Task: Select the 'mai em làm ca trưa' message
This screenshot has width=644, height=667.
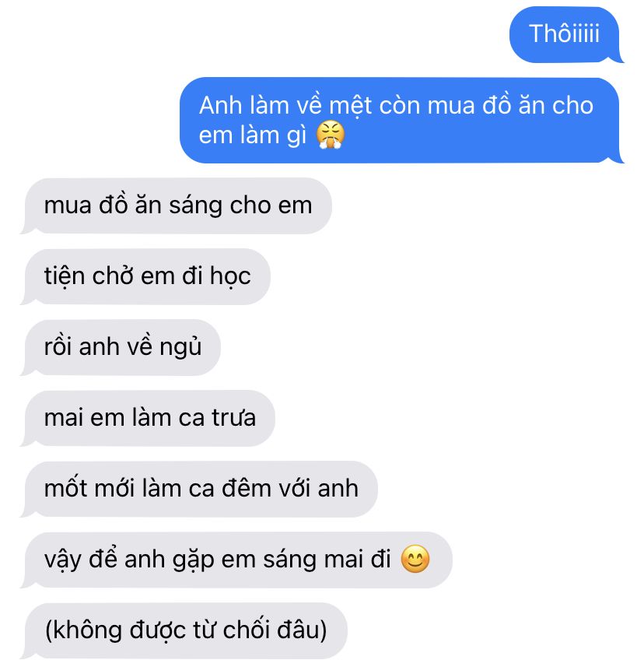Action: click(149, 418)
